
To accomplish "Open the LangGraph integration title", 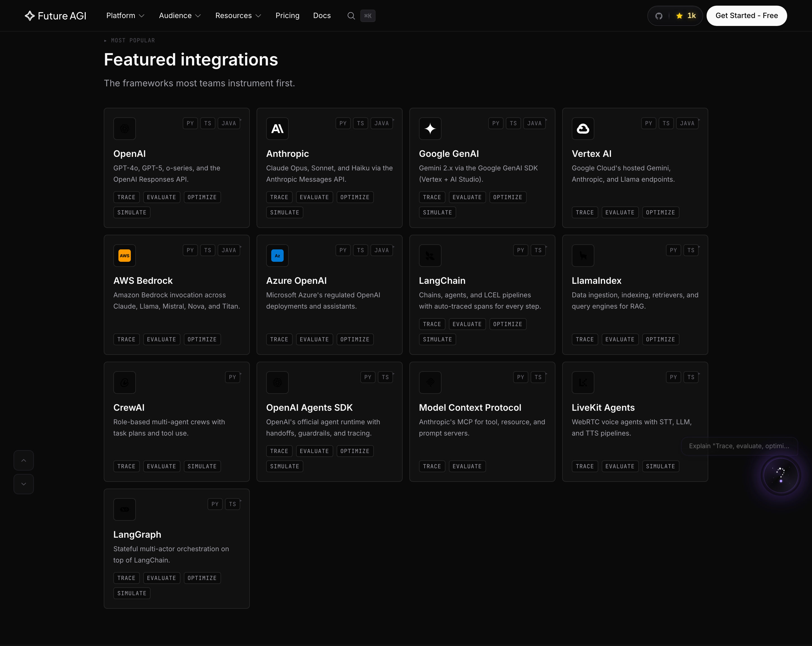I will 137,535.
